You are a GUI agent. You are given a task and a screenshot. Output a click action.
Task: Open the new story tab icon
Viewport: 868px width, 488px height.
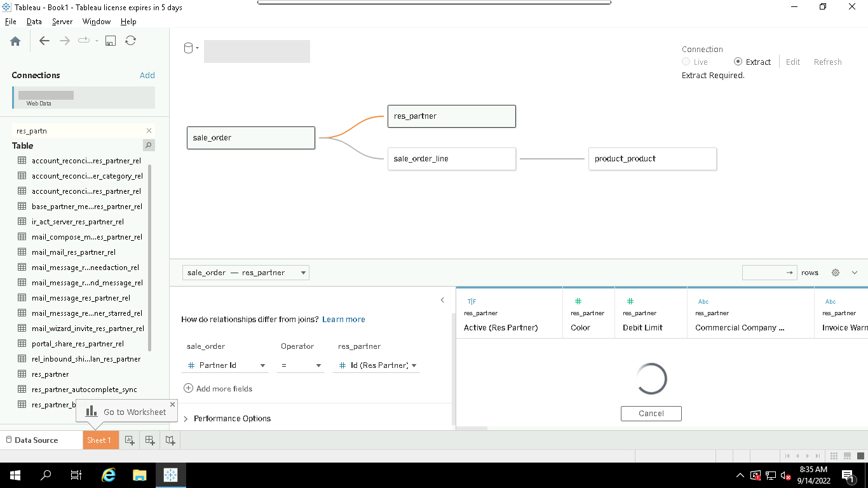[x=170, y=440]
